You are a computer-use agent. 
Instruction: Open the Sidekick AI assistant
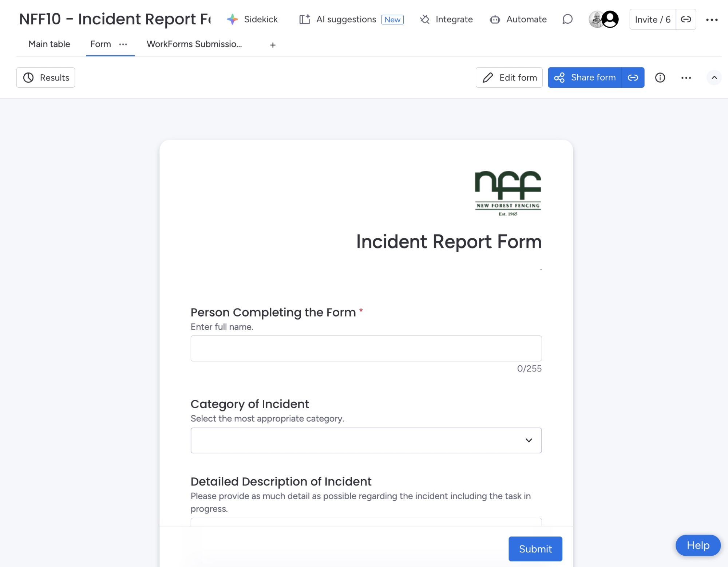(253, 19)
